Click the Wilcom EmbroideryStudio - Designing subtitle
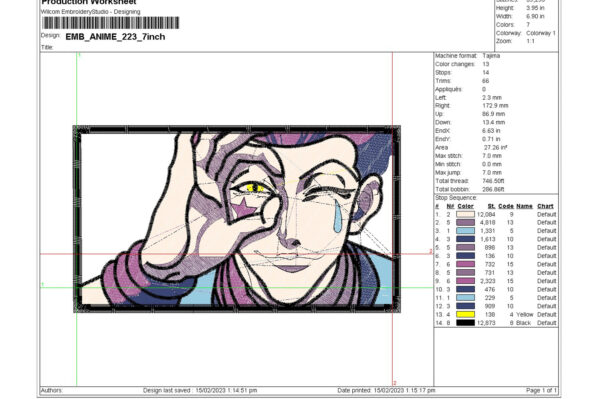 point(91,12)
